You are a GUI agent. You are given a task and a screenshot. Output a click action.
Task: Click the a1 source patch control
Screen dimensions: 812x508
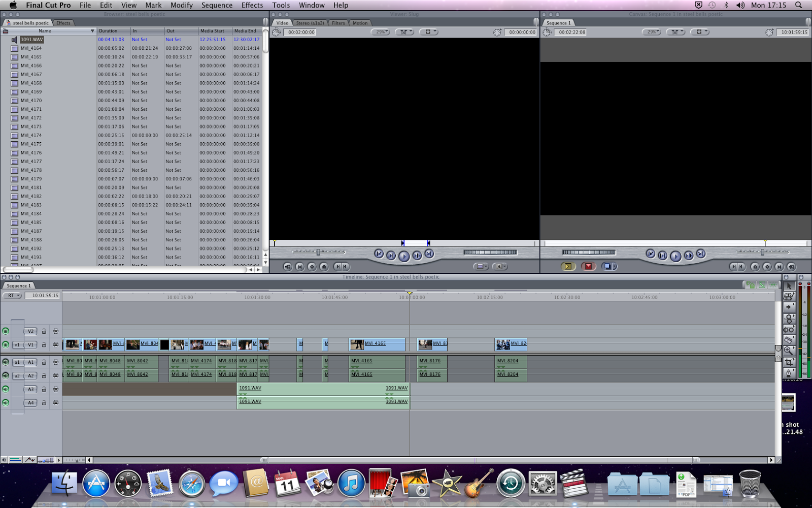coord(17,362)
